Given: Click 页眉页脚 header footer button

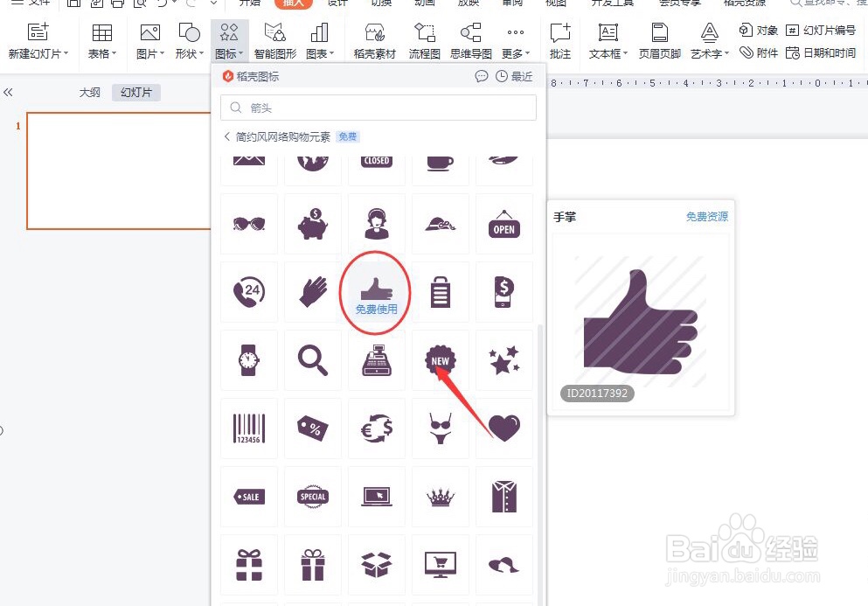Looking at the screenshot, I should tap(659, 41).
